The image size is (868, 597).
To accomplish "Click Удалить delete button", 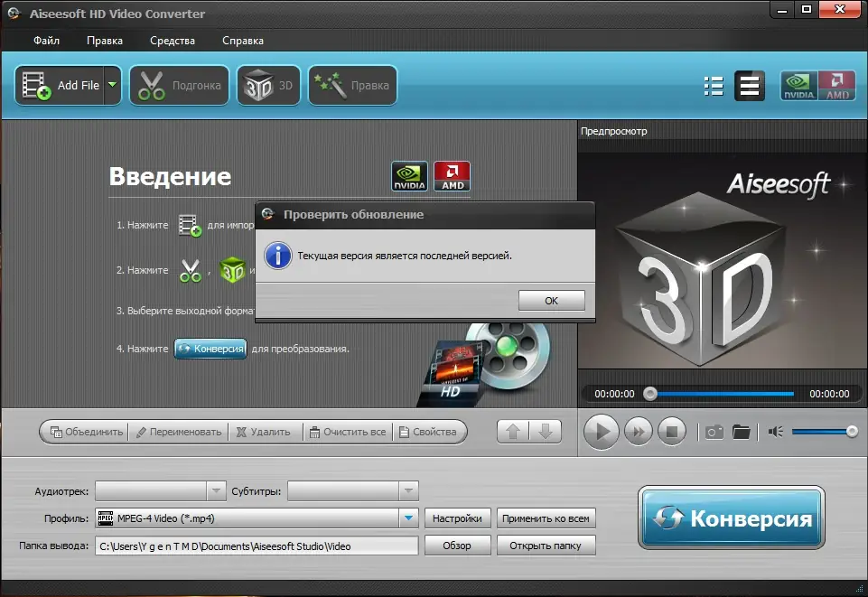I will [264, 432].
